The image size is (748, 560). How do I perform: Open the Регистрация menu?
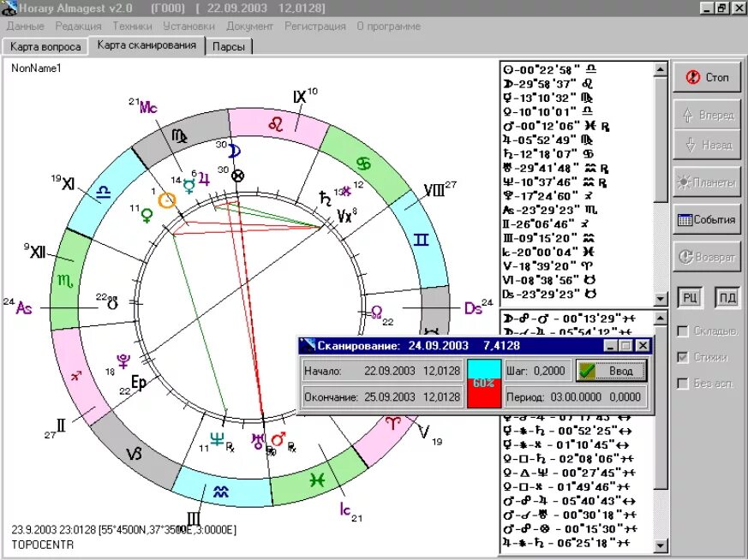314,27
